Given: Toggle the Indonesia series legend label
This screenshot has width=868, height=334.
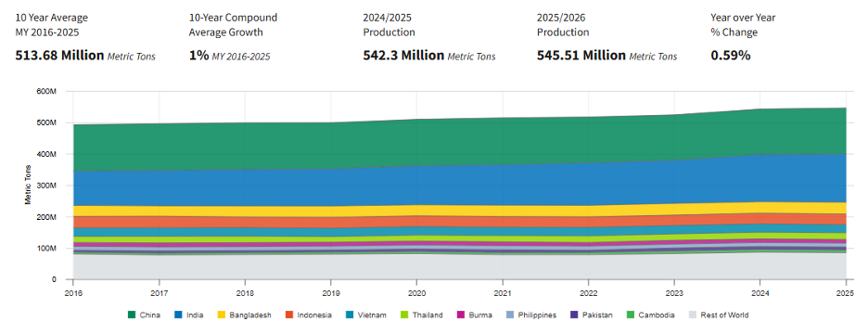Looking at the screenshot, I should [313, 315].
